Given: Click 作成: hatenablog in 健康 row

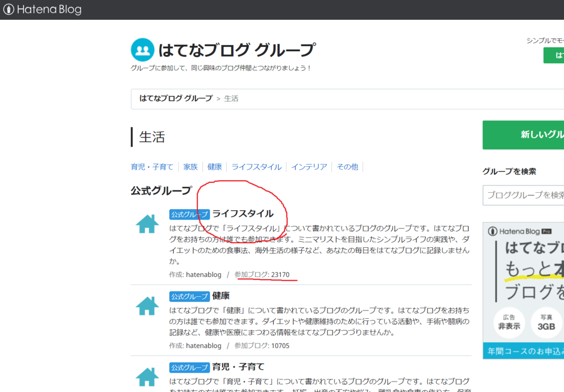Looking at the screenshot, I should [x=196, y=346].
